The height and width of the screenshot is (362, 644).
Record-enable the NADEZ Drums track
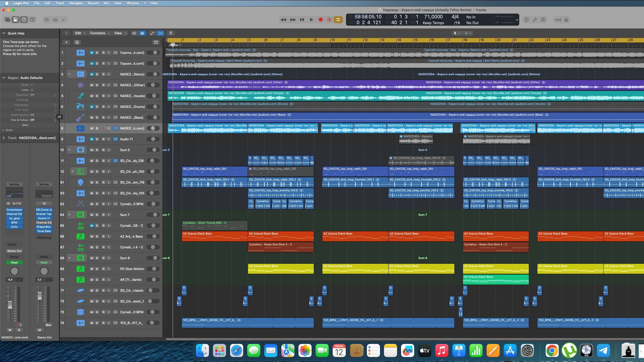[x=103, y=107]
